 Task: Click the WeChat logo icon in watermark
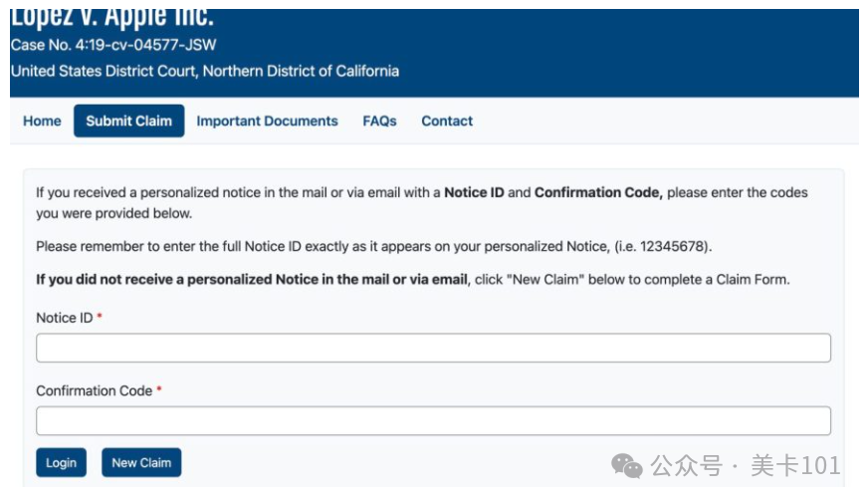point(627,466)
